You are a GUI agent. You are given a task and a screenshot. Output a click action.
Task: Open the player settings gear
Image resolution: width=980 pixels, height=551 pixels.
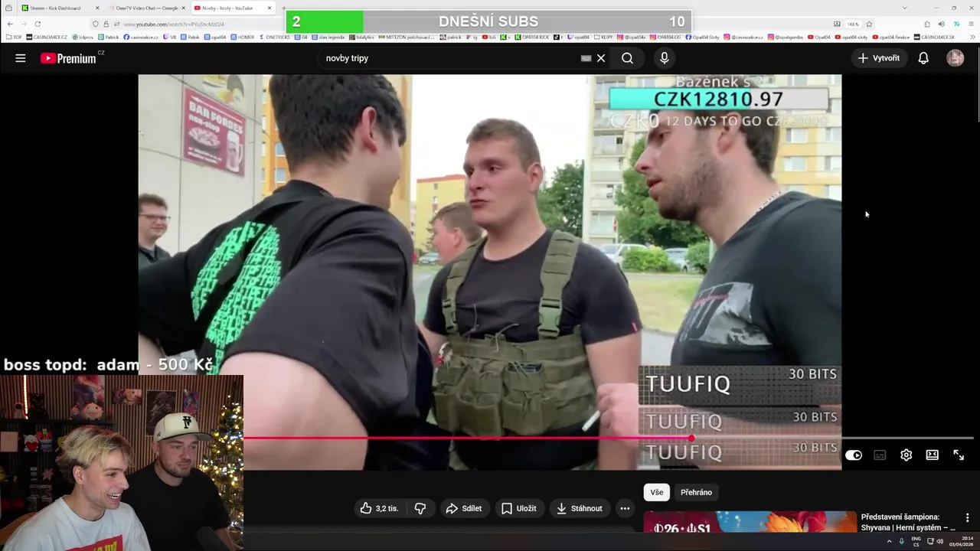[x=906, y=455]
